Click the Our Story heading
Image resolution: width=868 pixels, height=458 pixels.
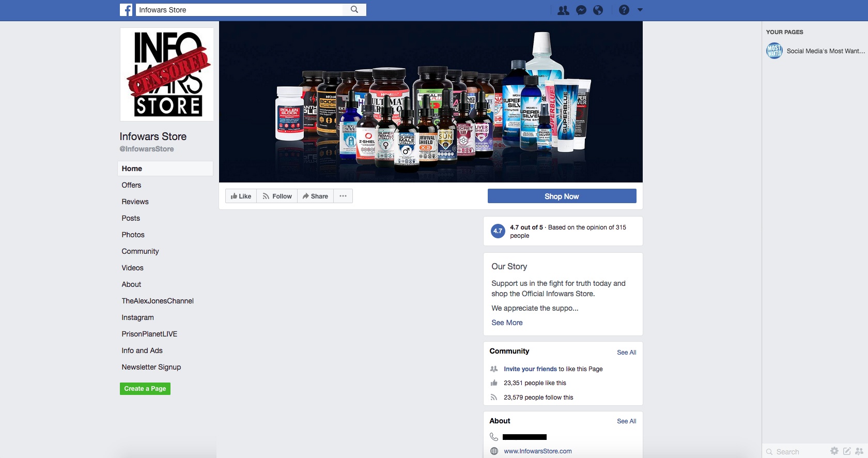pos(509,266)
